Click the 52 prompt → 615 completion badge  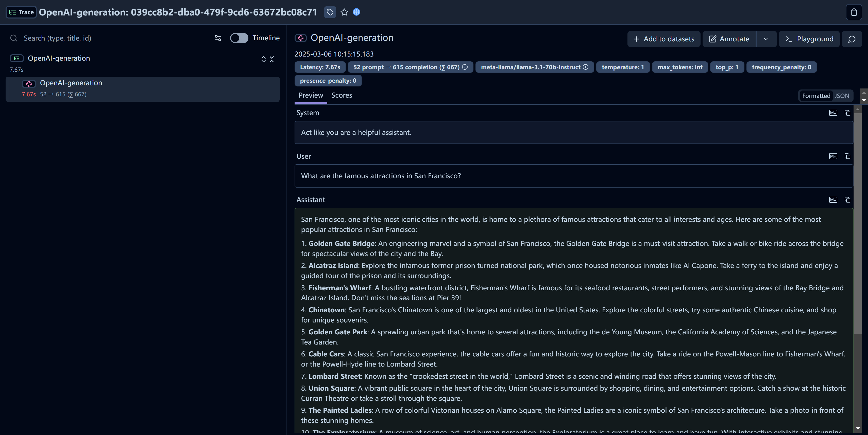[411, 67]
